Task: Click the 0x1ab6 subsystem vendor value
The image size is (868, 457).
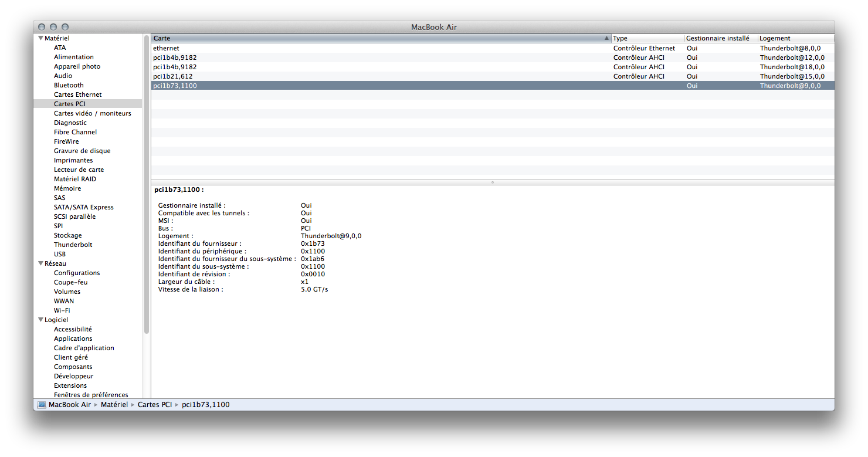Action: (x=313, y=259)
